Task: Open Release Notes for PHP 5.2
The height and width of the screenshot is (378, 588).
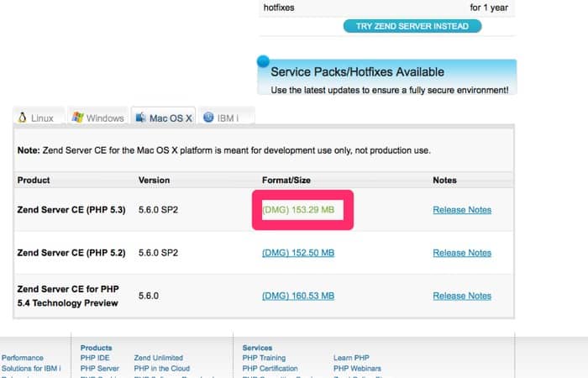Action: [x=462, y=253]
